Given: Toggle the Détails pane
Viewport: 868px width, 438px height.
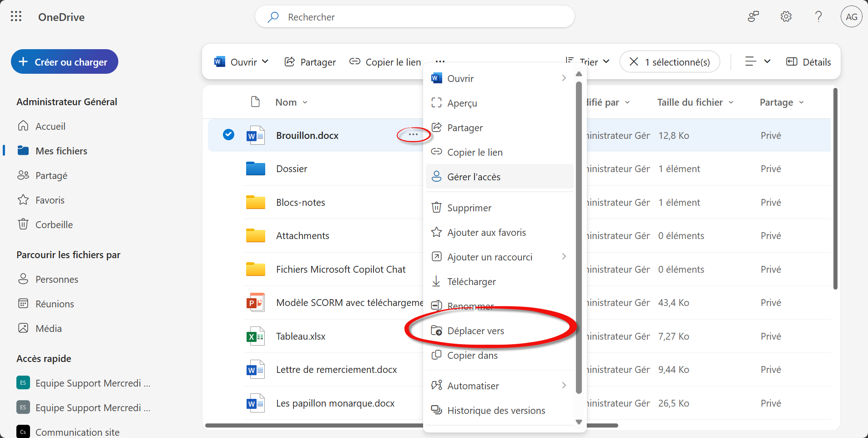Looking at the screenshot, I should pos(808,62).
